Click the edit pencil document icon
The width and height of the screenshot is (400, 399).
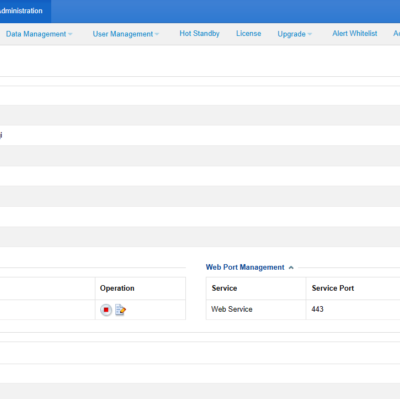(x=120, y=310)
